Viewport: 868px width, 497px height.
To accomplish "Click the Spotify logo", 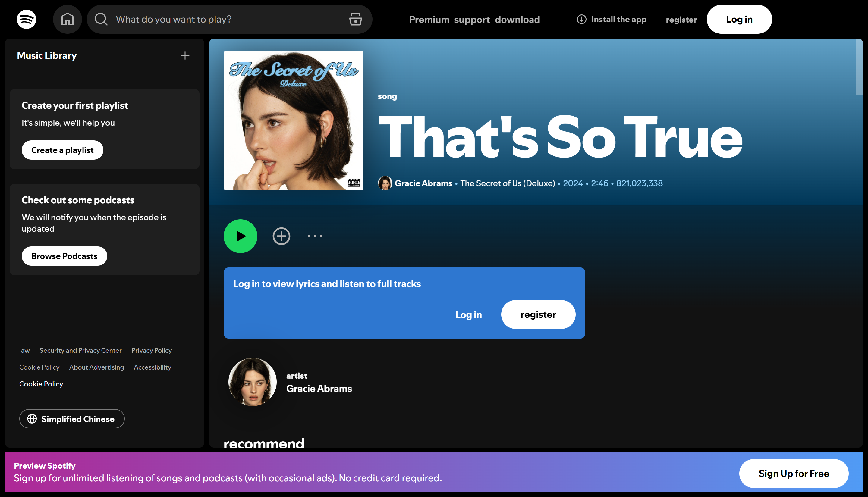I will (26, 19).
